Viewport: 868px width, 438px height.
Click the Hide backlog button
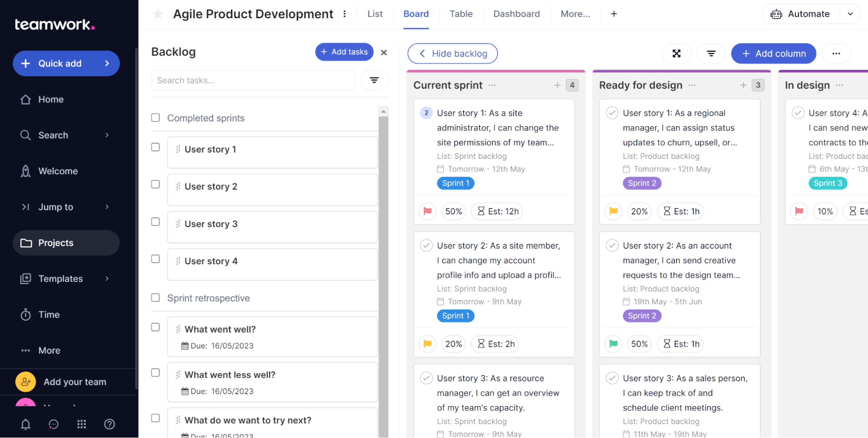coord(452,53)
